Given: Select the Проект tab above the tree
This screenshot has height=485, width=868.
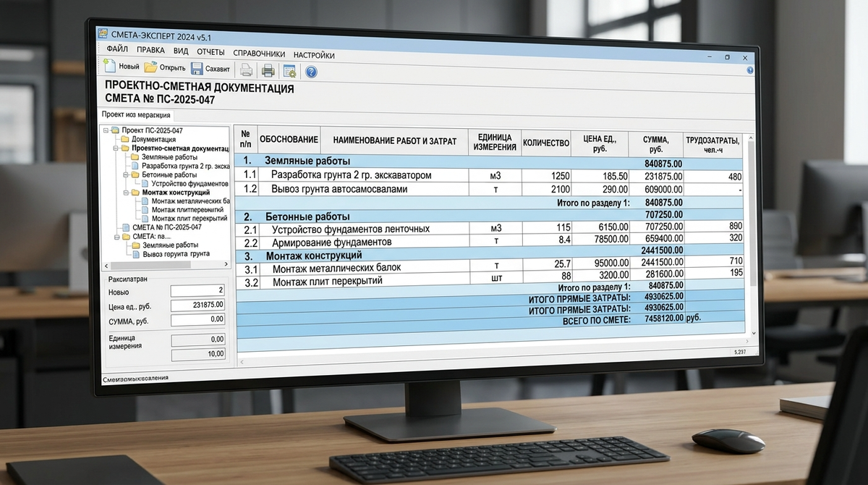Looking at the screenshot, I should (x=136, y=115).
